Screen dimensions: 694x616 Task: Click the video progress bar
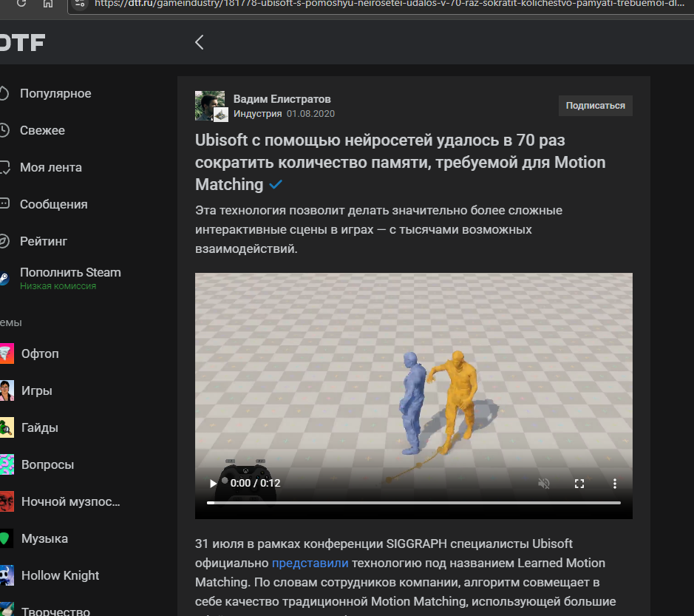(413, 503)
